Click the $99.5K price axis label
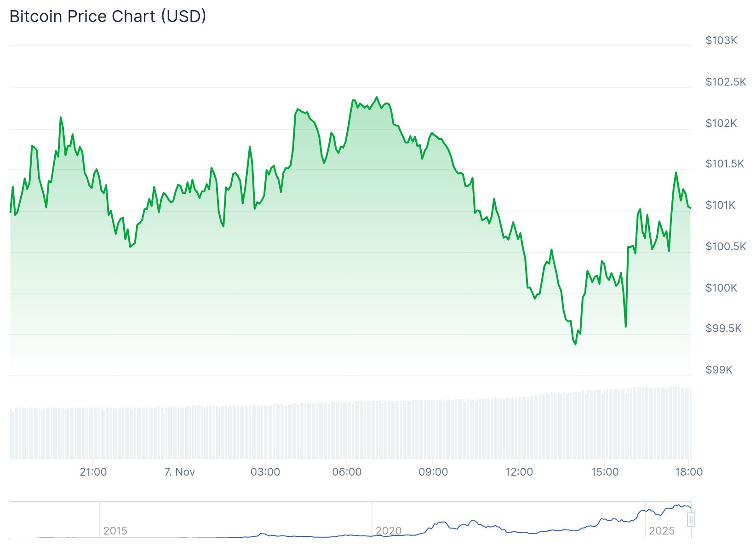This screenshot has width=756, height=552. pos(723,328)
